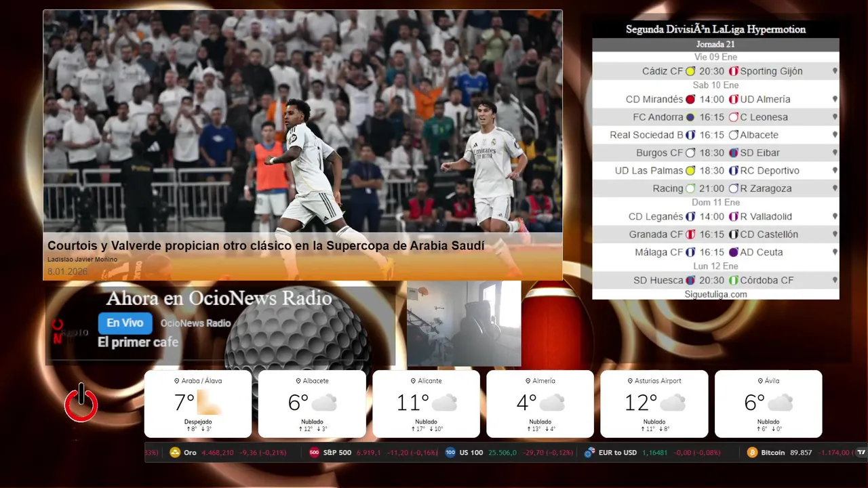Select the CD Leganés crest
868x488 pixels.
pos(690,217)
